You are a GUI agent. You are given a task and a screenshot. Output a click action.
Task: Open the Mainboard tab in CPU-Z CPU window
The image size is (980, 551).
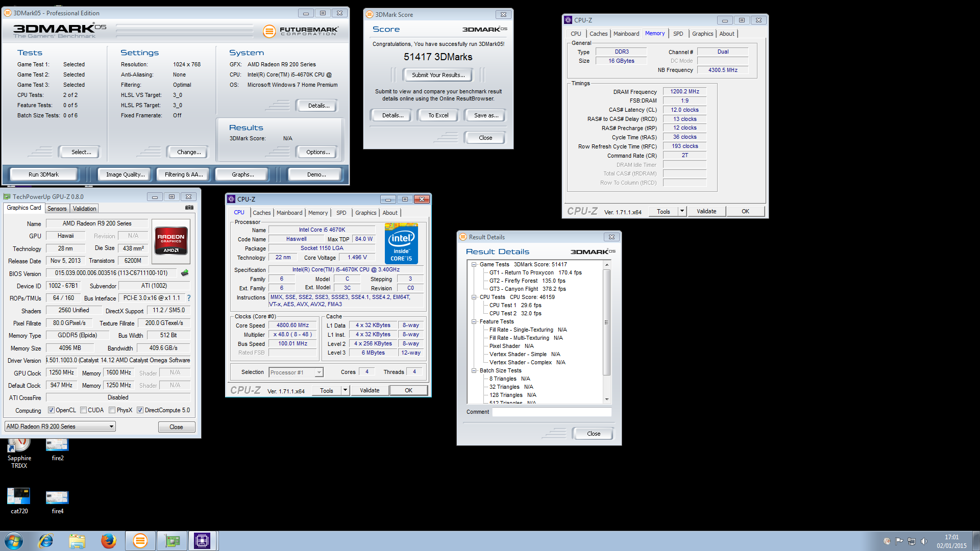pyautogui.click(x=289, y=213)
